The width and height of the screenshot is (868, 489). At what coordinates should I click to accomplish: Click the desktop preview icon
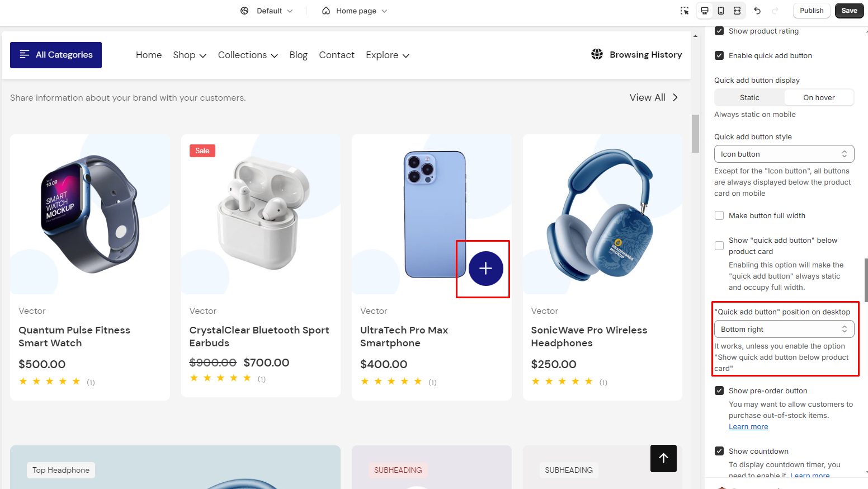coord(705,11)
